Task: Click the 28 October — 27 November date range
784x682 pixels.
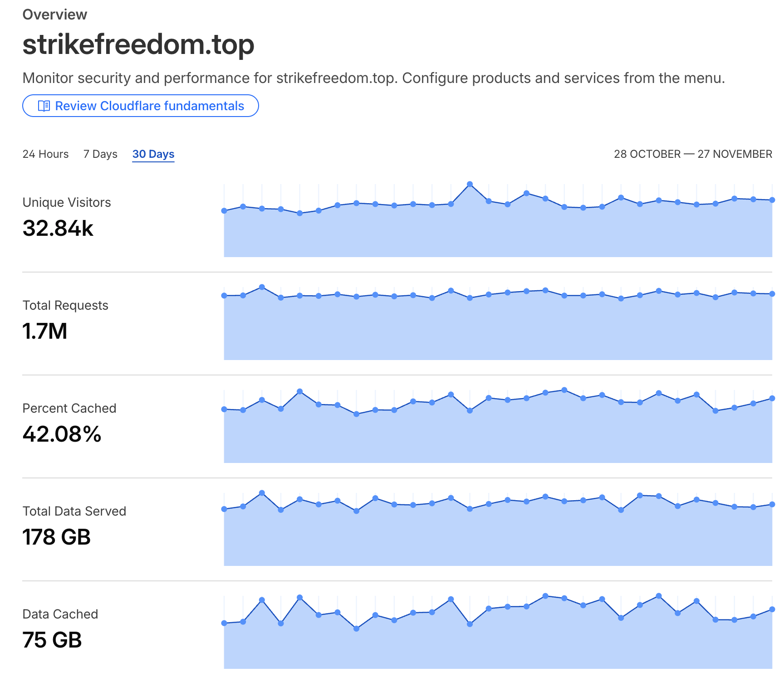Action: coord(693,154)
